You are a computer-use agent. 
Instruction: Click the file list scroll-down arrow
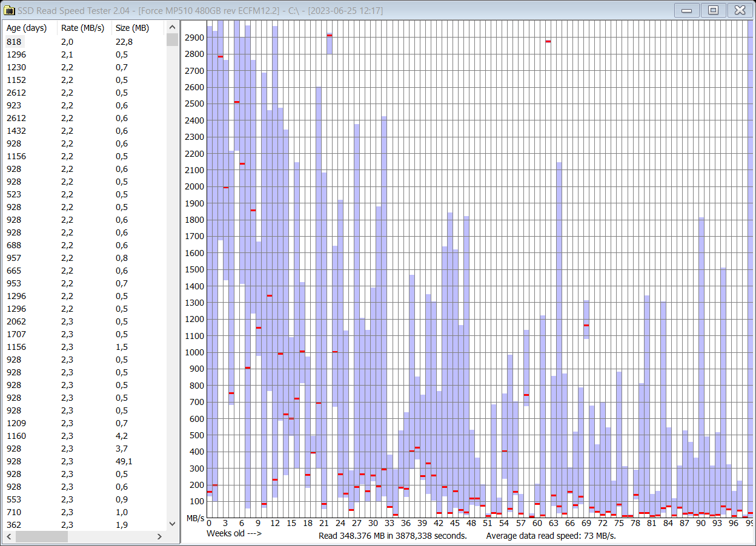[x=173, y=524]
